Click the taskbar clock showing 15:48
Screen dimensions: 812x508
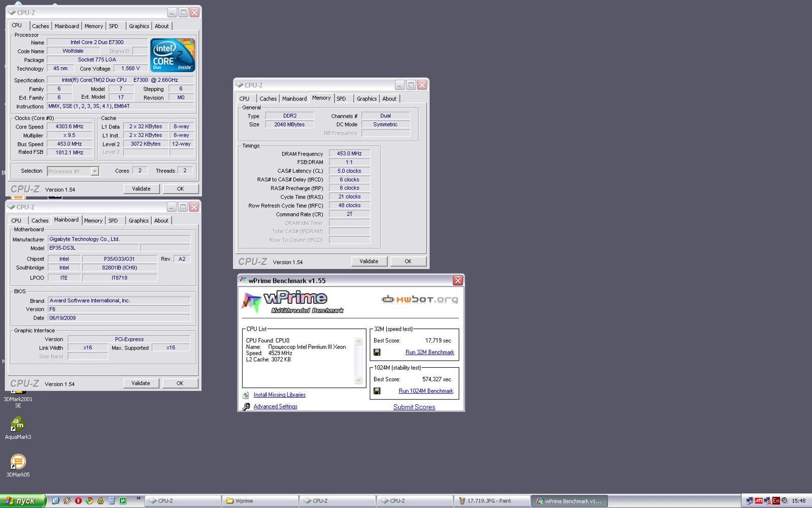(799, 501)
